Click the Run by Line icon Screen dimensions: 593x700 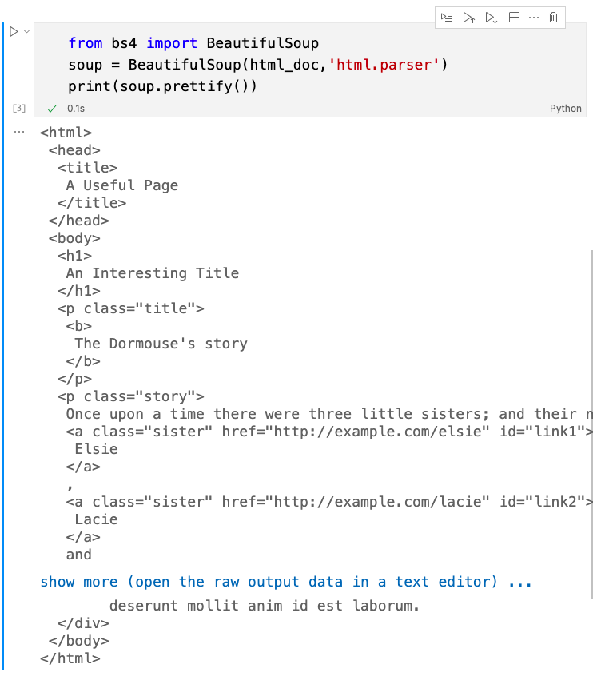click(447, 18)
